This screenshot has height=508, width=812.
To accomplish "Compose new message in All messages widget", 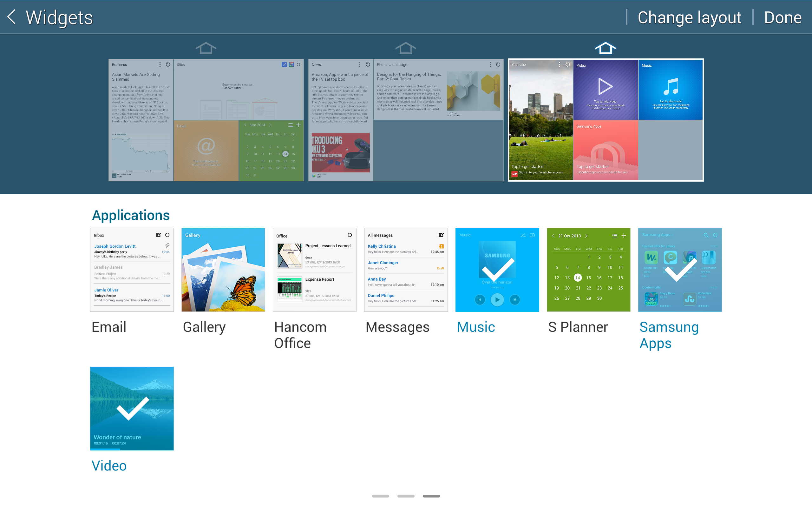I will pos(441,235).
